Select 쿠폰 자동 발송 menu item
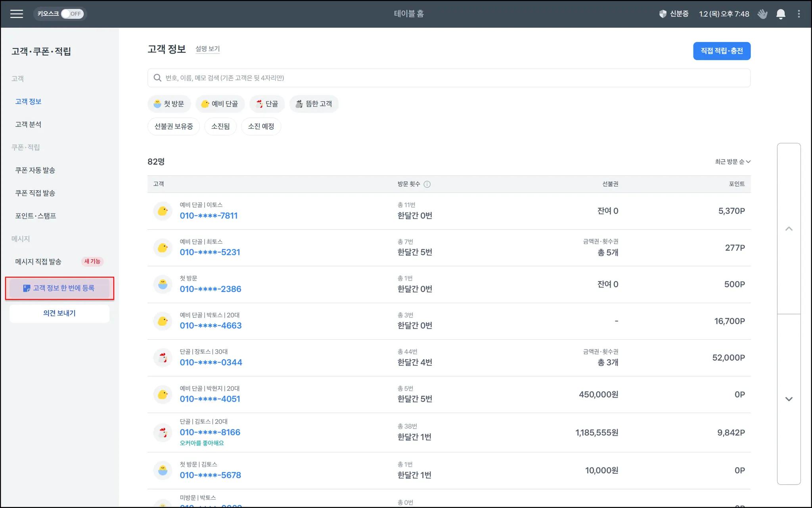The width and height of the screenshot is (812, 508). 35,170
